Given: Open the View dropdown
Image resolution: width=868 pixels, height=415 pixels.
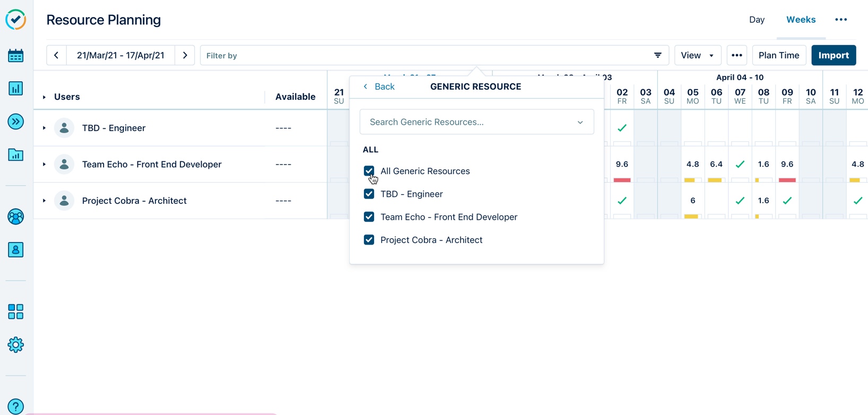Looking at the screenshot, I should click(697, 55).
